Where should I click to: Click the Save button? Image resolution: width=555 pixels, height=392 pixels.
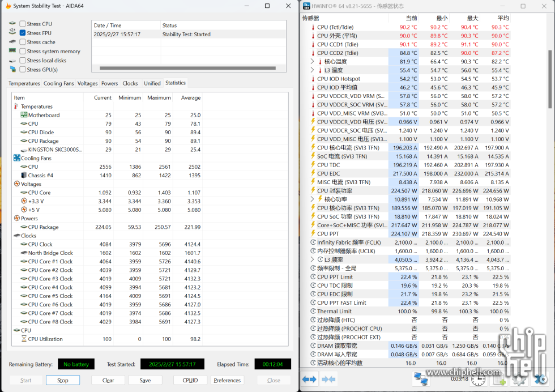pos(145,380)
